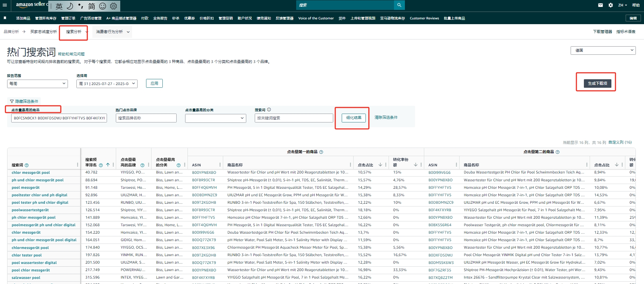Click the 帮助 link in header
This screenshot has width=644, height=284.
pyautogui.click(x=636, y=5)
